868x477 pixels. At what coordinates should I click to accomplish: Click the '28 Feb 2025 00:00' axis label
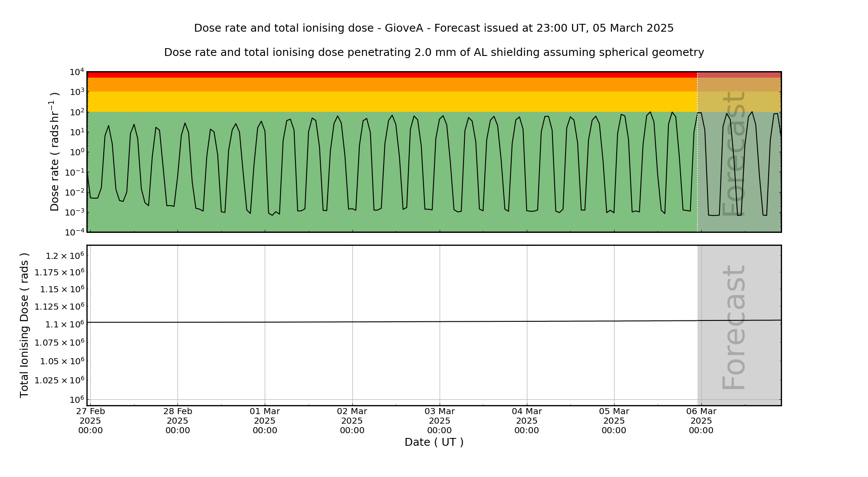click(178, 421)
